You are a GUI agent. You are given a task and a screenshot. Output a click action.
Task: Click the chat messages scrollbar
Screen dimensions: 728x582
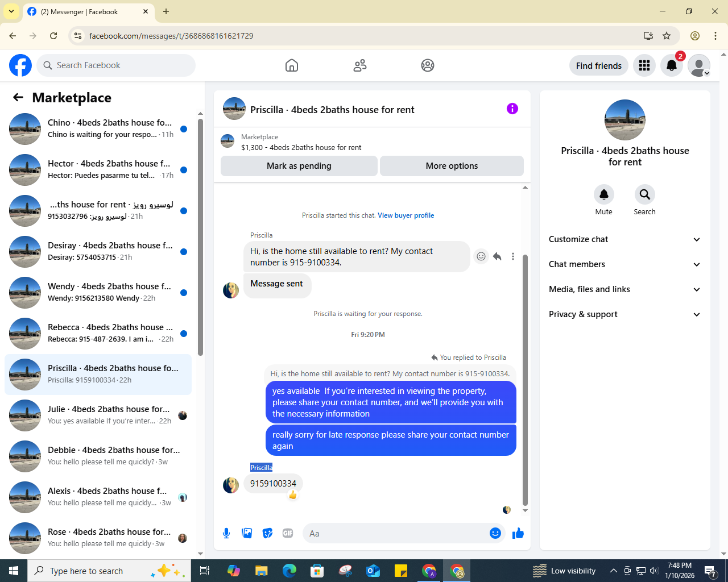(525, 380)
